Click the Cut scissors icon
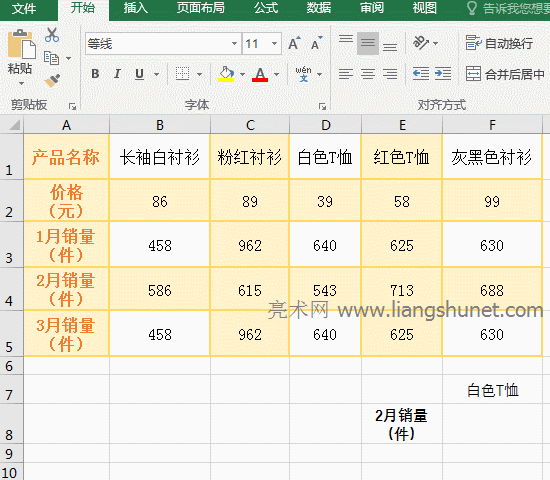This screenshot has height=480, width=550. (52, 35)
